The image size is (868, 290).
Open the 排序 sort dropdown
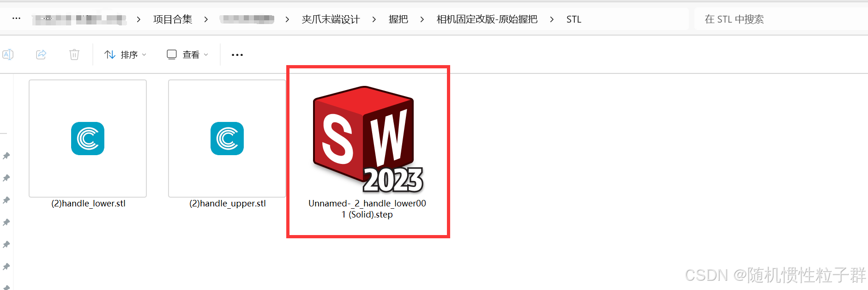(125, 54)
